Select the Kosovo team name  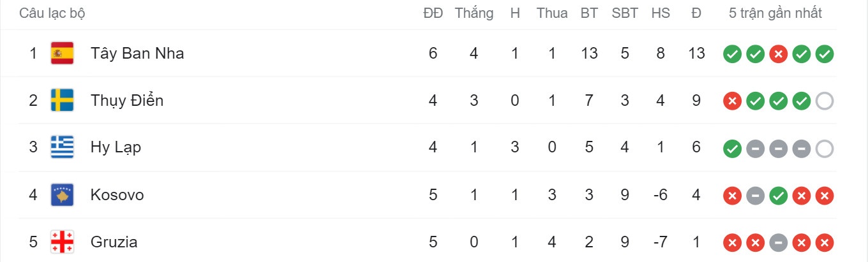[x=117, y=194]
